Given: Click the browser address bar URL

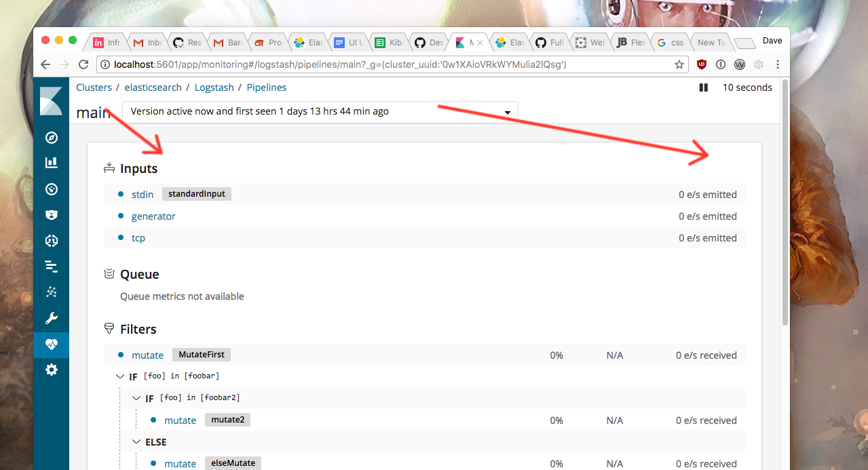Looking at the screenshot, I should [339, 64].
